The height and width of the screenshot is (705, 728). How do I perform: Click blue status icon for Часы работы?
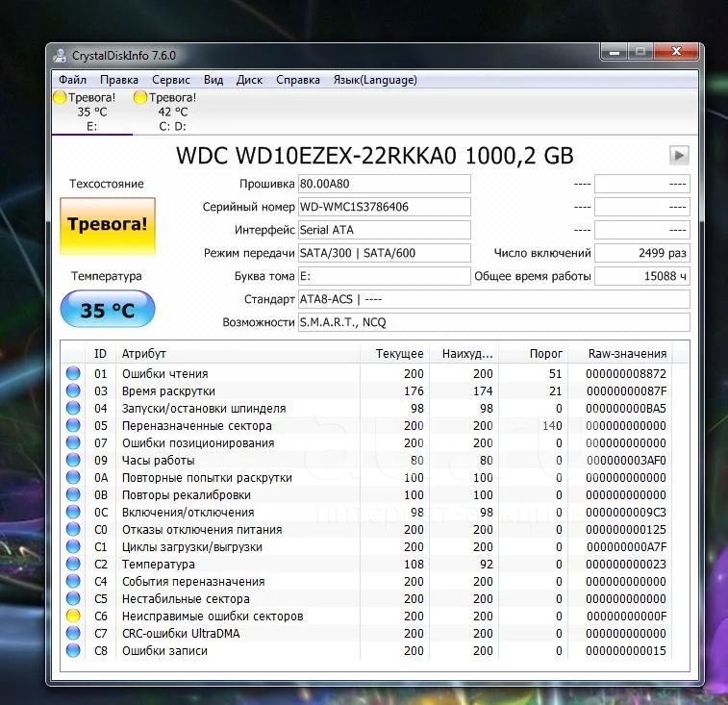[x=73, y=460]
